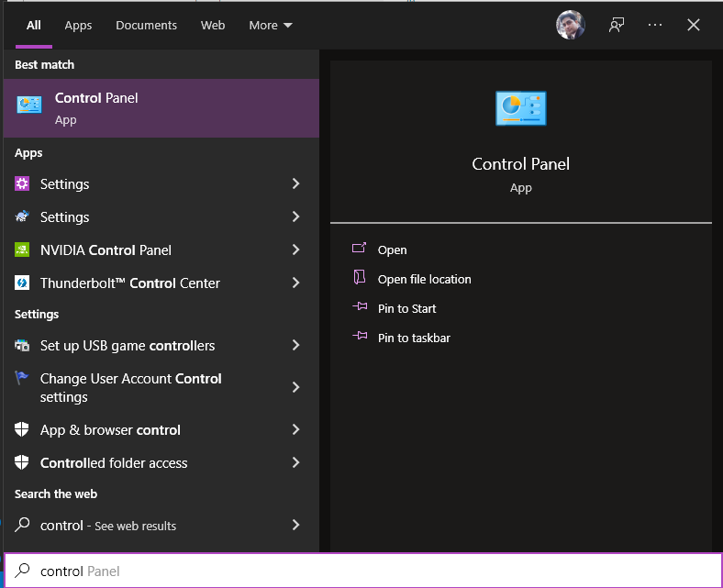Choose Open file location action

[424, 280]
